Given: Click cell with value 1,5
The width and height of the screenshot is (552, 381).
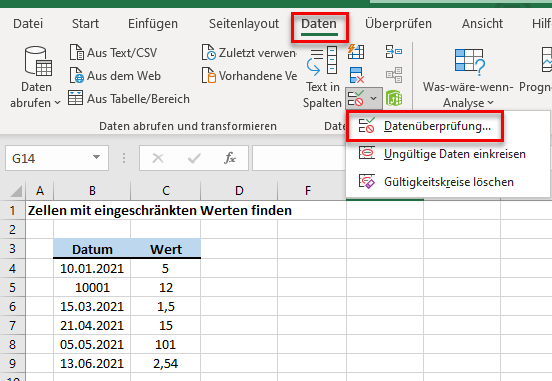Looking at the screenshot, I should (x=166, y=307).
